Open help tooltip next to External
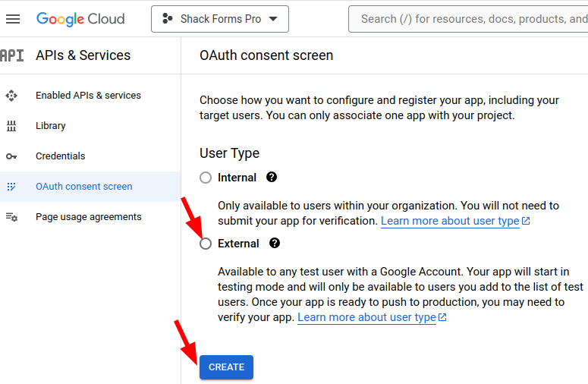Image resolution: width=588 pixels, height=384 pixels. coord(275,243)
